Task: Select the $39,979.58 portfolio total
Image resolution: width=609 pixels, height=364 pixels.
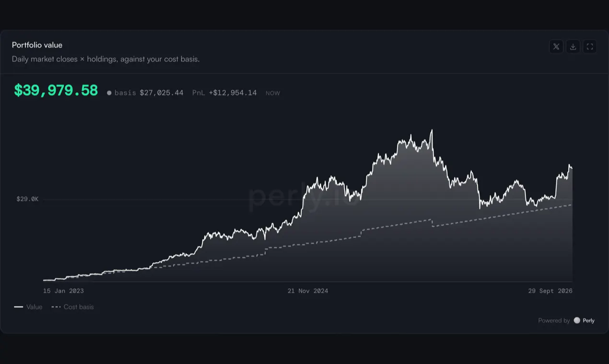Action: coord(56,91)
